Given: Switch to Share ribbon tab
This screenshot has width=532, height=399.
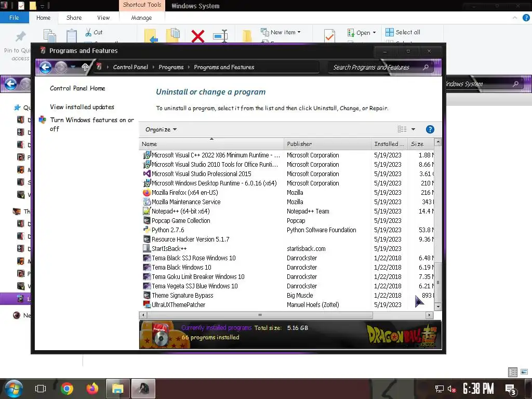Looking at the screenshot, I should click(74, 18).
